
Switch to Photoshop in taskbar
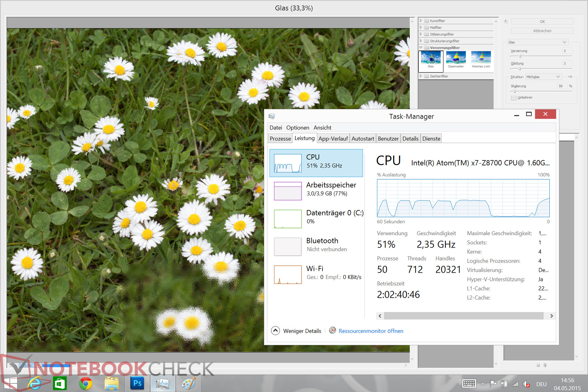(x=137, y=383)
